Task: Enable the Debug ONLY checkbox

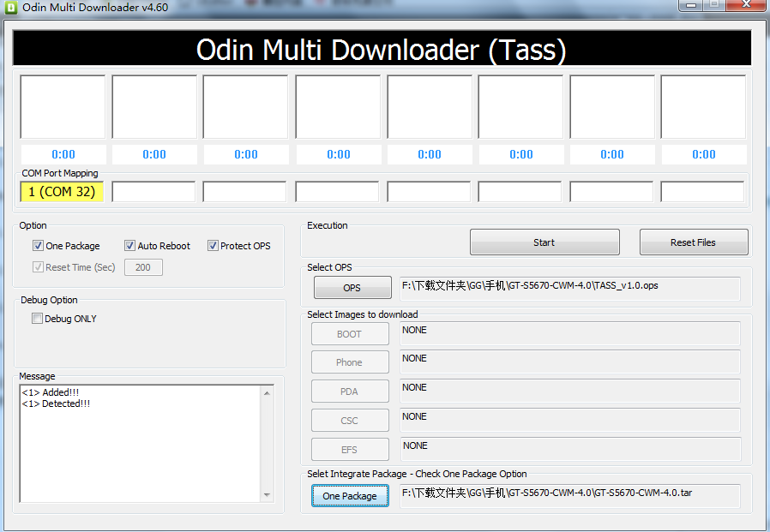Action: pyautogui.click(x=37, y=319)
